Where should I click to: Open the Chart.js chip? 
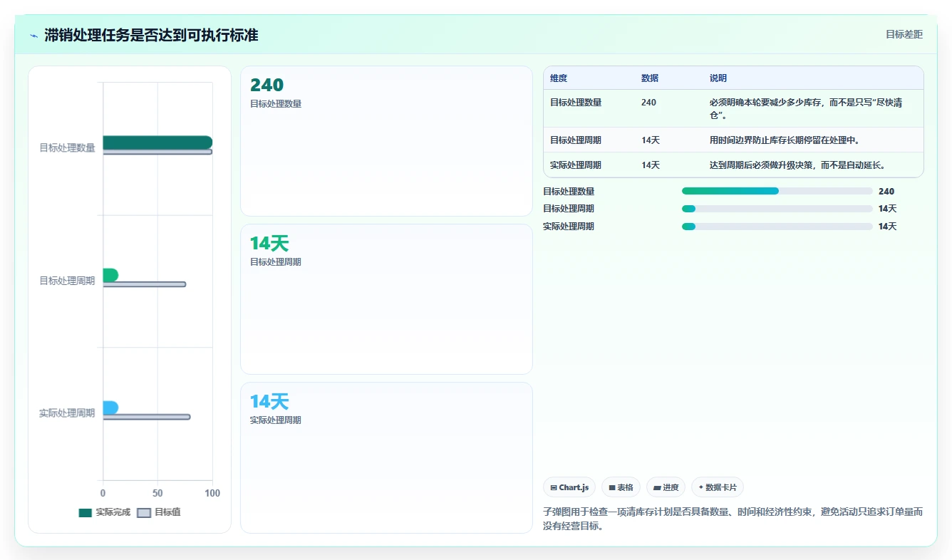point(569,487)
